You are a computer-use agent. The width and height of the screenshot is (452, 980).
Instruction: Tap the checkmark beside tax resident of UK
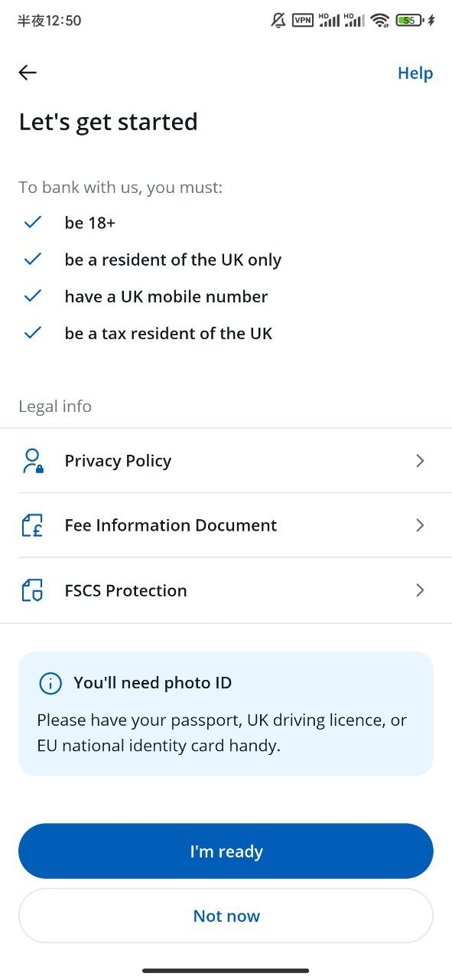(x=32, y=333)
